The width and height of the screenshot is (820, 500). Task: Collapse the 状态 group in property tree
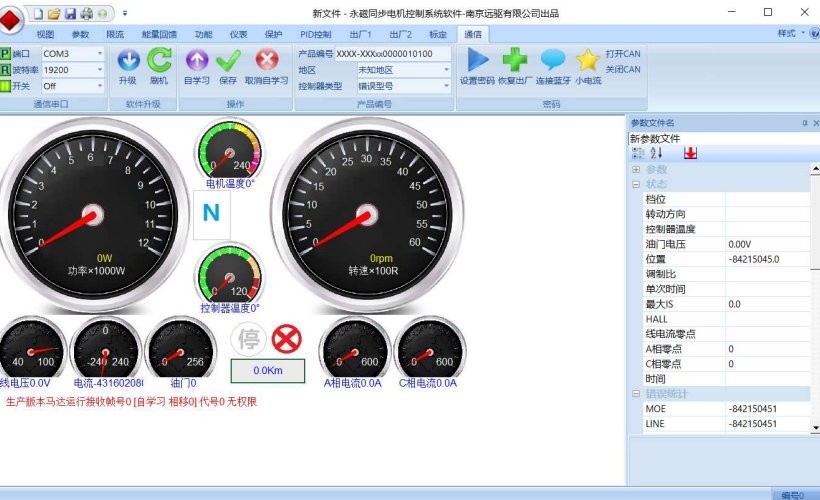(x=636, y=184)
